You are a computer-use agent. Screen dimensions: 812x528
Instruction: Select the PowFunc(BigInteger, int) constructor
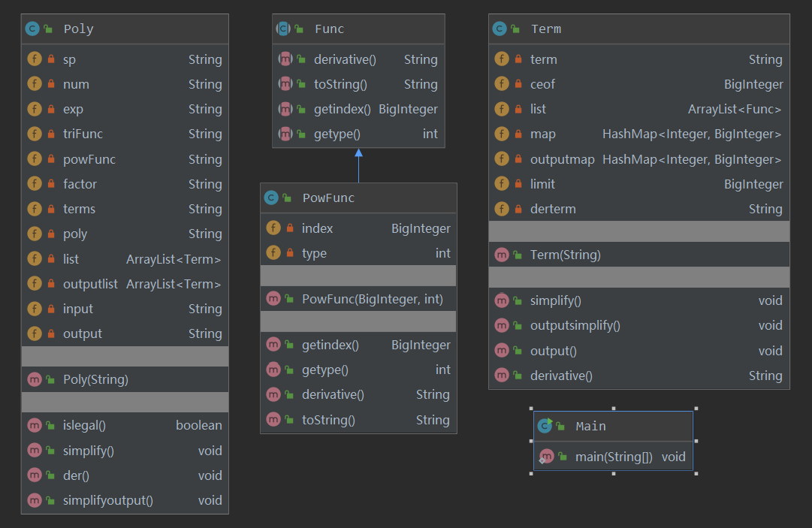click(x=372, y=299)
